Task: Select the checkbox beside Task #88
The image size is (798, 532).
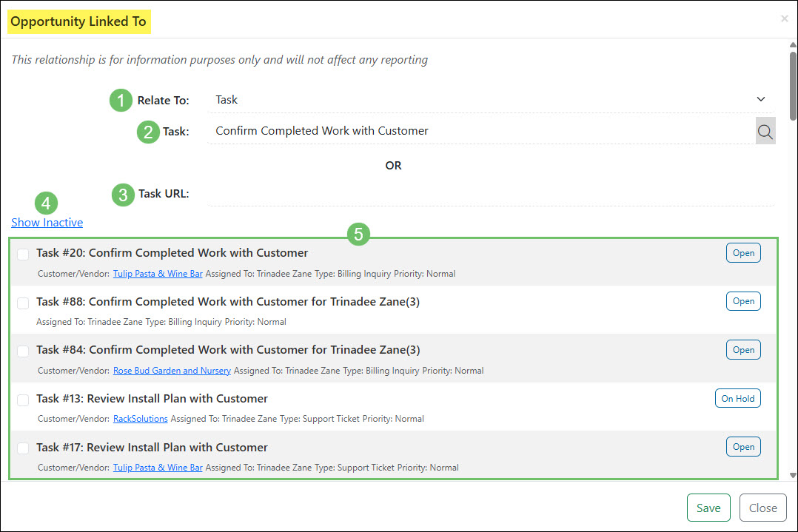Action: [x=22, y=303]
